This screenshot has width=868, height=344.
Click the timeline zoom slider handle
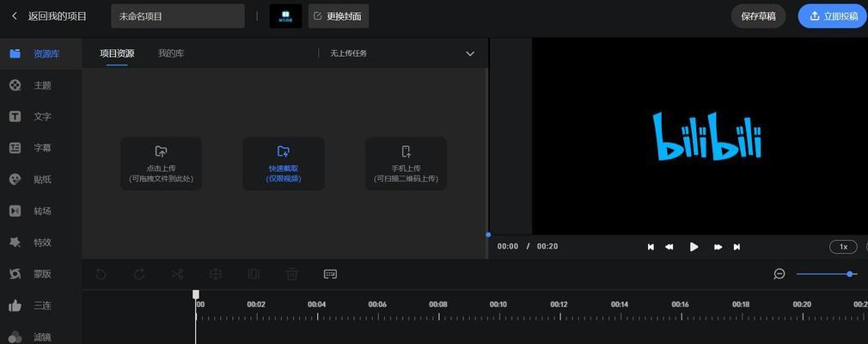pos(849,274)
